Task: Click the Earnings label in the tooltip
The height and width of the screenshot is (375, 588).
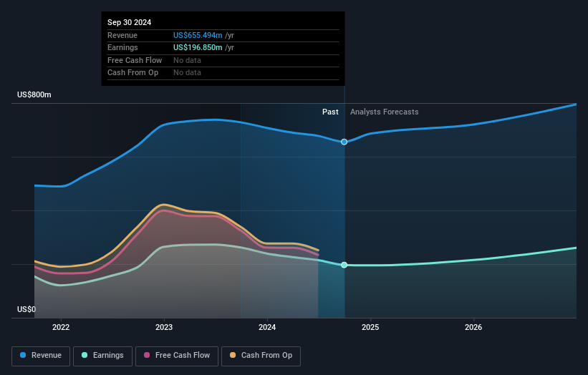Action: click(x=122, y=47)
